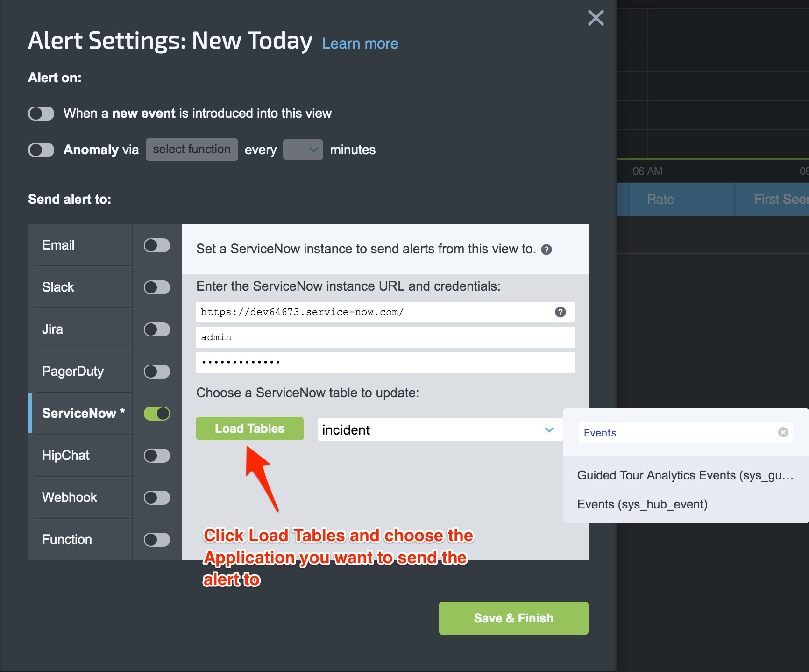Screen dimensions: 809x672
Task: Enable the Webhook alert toggle
Action: 157,498
